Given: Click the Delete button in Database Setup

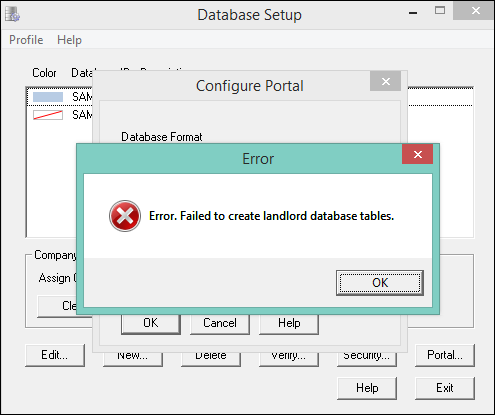Looking at the screenshot, I should pyautogui.click(x=211, y=359).
